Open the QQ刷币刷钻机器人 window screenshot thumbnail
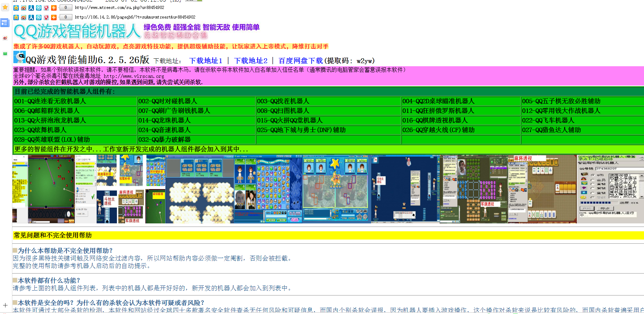644x314 pixels. 610,189
